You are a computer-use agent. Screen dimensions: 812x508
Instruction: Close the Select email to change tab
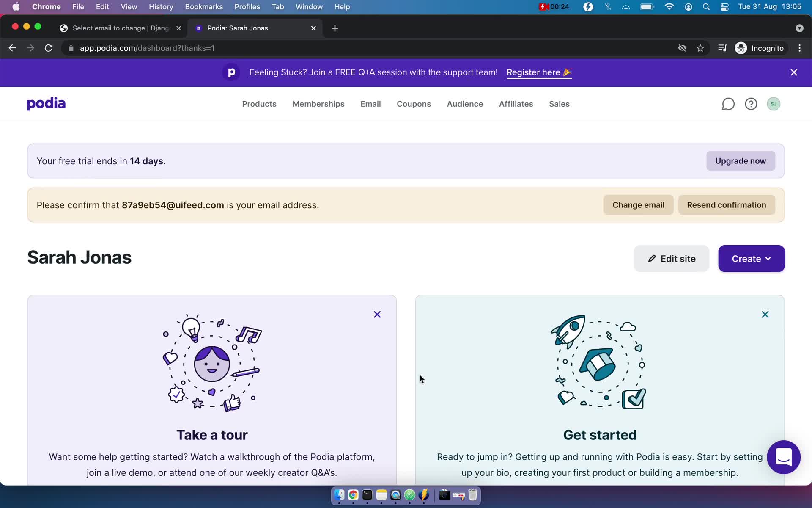tap(179, 28)
